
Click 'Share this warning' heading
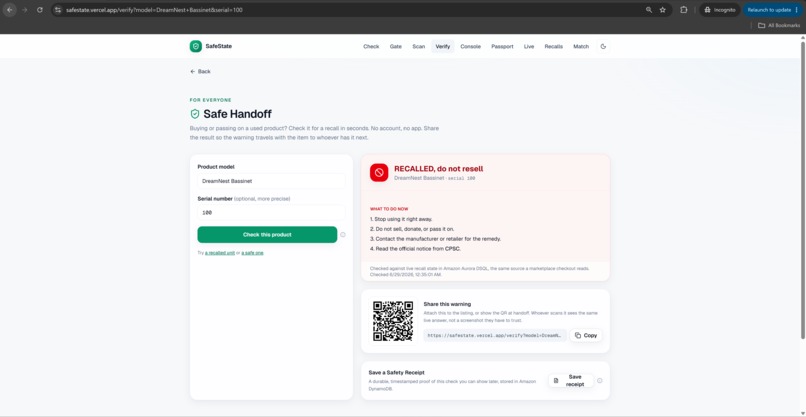(447, 304)
